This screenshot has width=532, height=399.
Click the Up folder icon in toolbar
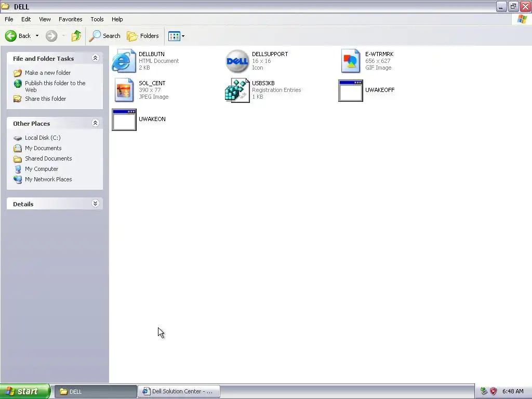[76, 36]
